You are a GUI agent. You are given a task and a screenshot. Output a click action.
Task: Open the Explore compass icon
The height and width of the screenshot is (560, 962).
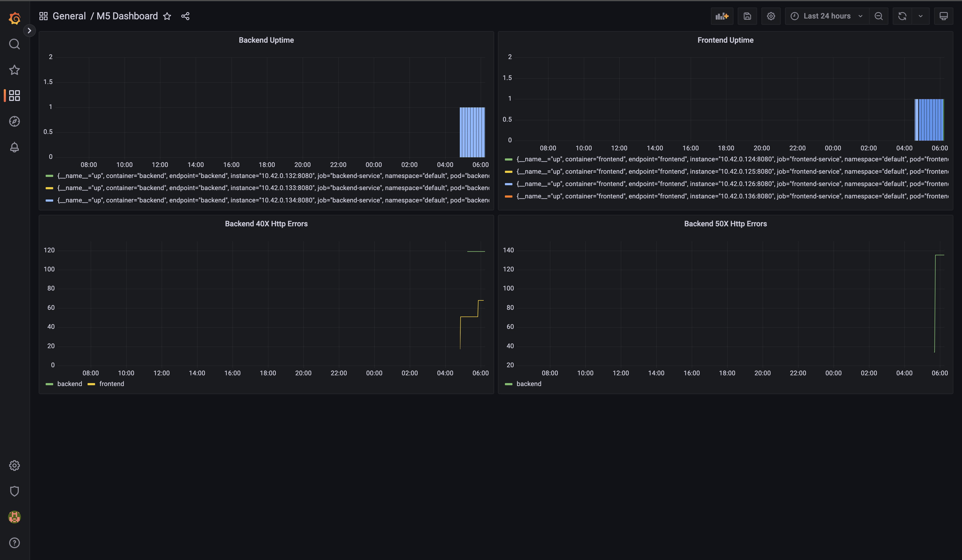pyautogui.click(x=15, y=121)
